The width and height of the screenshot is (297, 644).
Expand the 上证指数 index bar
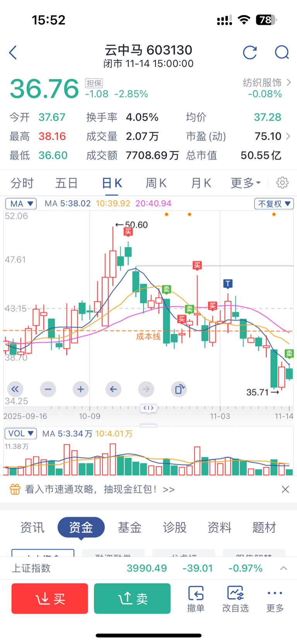(x=283, y=568)
